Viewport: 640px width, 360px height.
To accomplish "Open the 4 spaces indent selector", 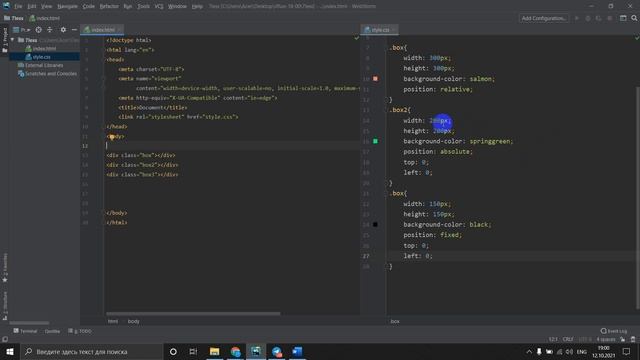I will click(x=606, y=339).
